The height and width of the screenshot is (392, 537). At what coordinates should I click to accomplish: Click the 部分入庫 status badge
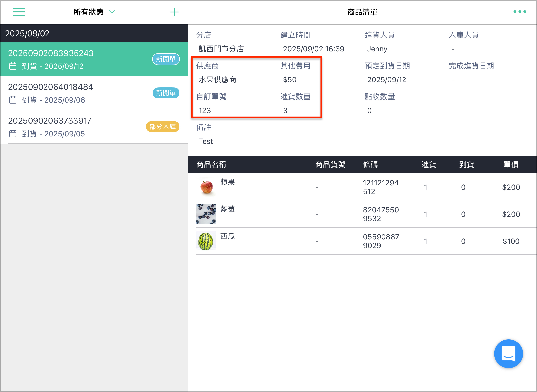(x=163, y=127)
